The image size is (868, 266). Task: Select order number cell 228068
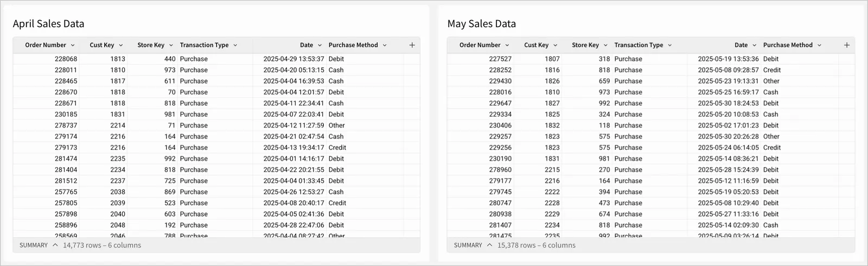pos(66,59)
